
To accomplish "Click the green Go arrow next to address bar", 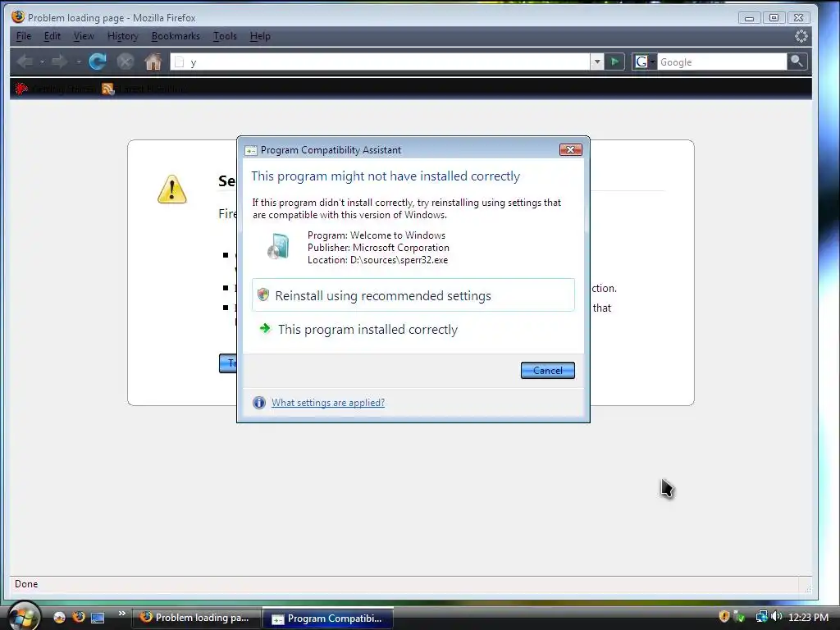I will [x=615, y=62].
